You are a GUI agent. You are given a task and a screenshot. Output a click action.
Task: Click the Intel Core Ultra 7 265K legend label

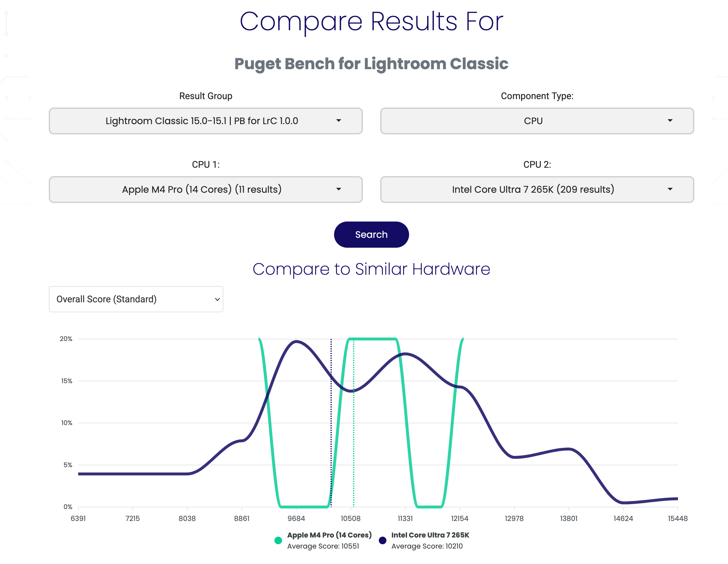[x=430, y=535]
